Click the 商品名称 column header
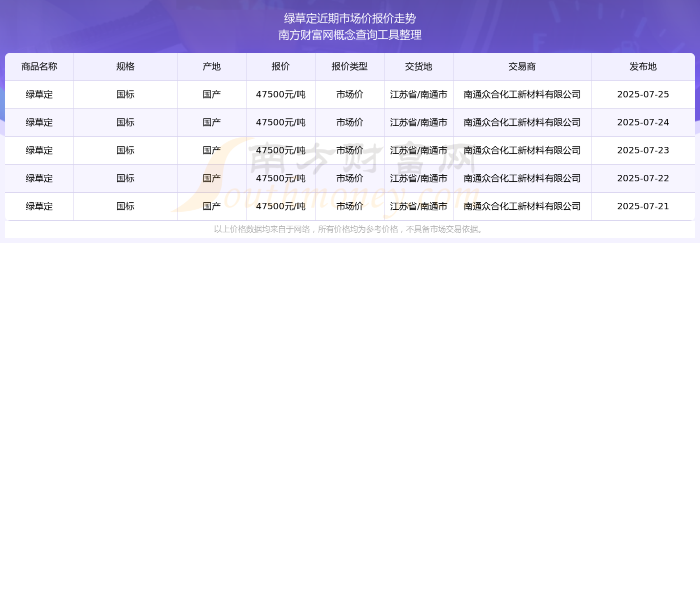Screen dimensions: 700x602 click(39, 66)
